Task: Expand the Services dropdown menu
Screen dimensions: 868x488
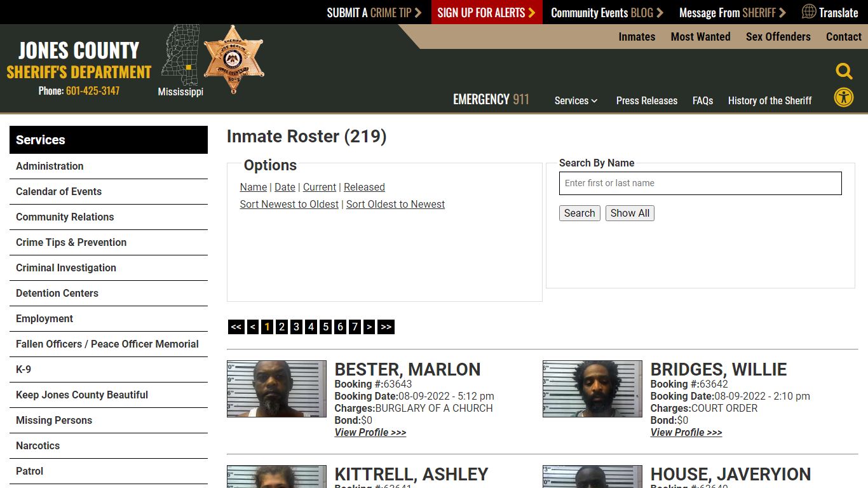Action: (x=576, y=100)
